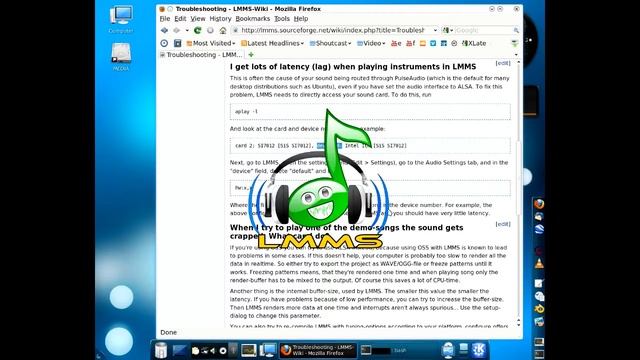Open the list-all-tabs dropdown arrow

(516, 55)
